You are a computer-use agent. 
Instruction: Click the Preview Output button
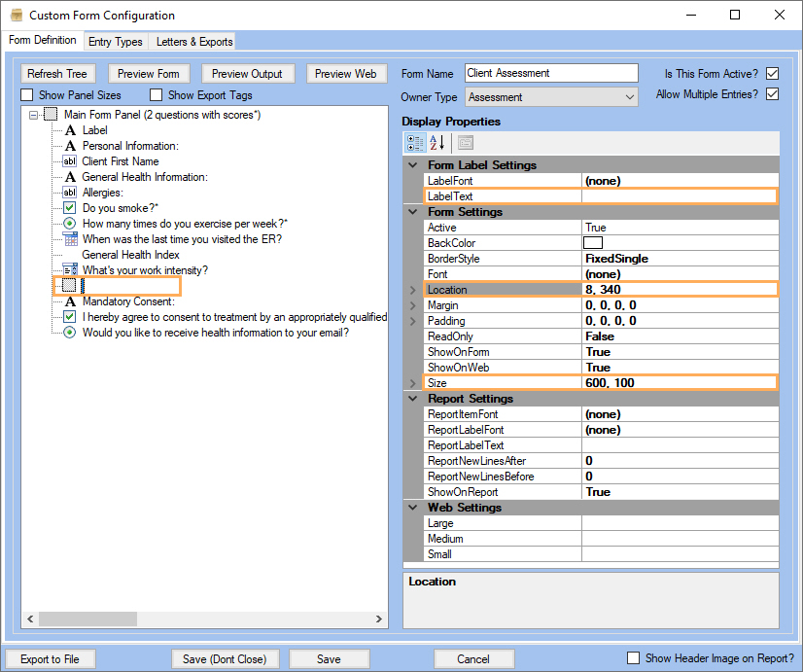point(247,74)
